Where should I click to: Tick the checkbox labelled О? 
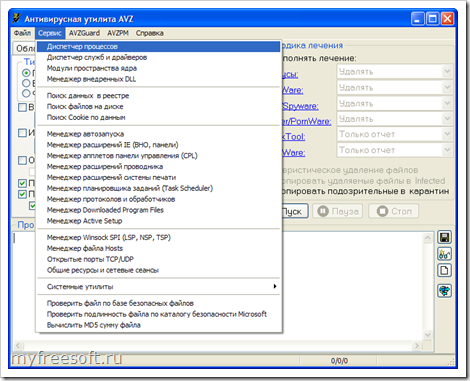point(22,160)
